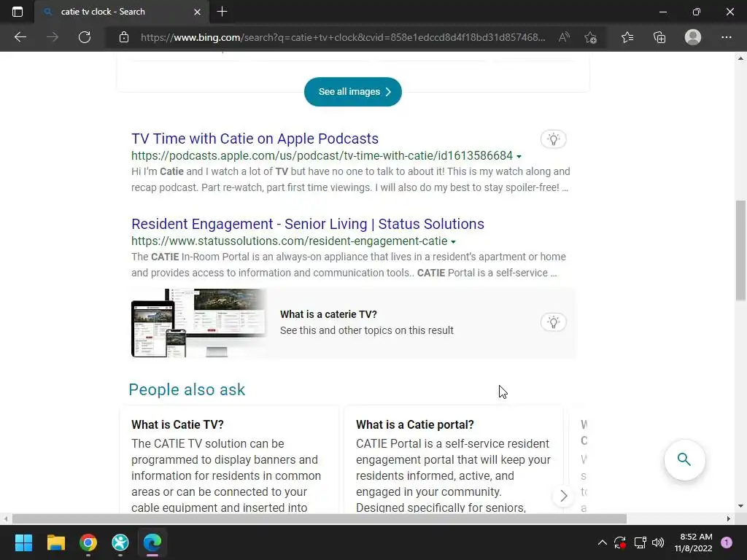Click lightbulb icon beside Apple Podcasts result
747x560 pixels.
[x=553, y=139]
